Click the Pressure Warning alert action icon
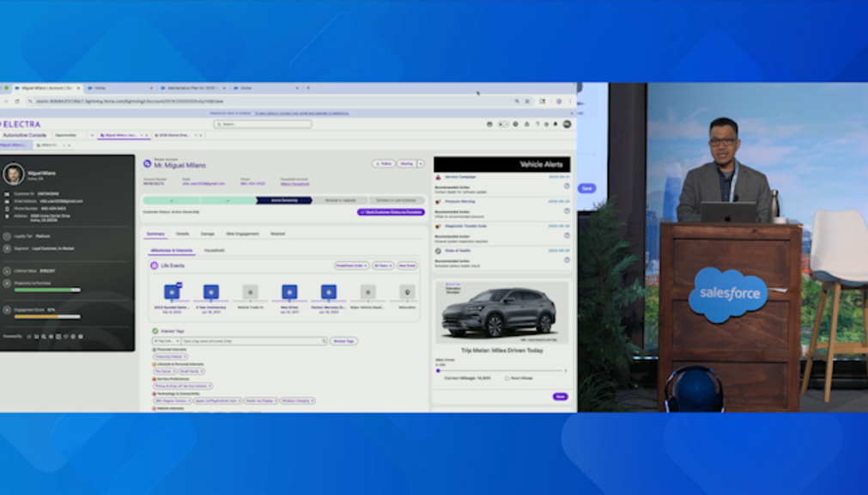868x495 pixels. pos(567,210)
